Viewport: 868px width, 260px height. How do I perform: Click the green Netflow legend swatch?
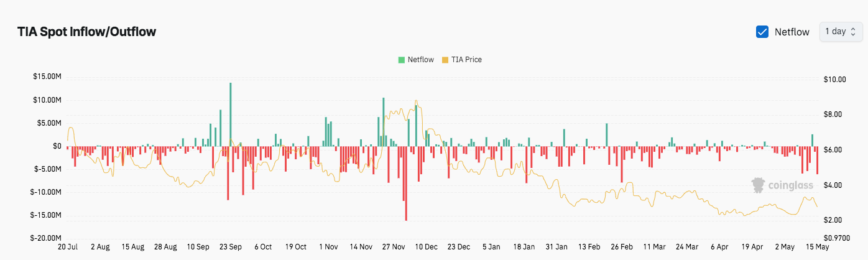[x=401, y=60]
